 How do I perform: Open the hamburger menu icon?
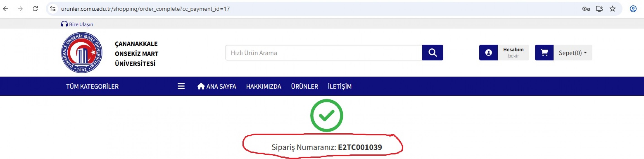181,86
